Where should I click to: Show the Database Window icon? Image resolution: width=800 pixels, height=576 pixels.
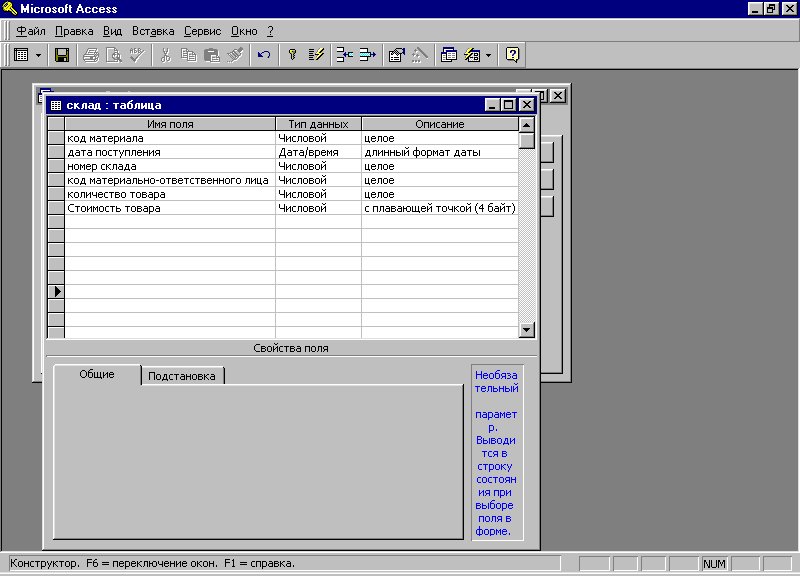(448, 55)
